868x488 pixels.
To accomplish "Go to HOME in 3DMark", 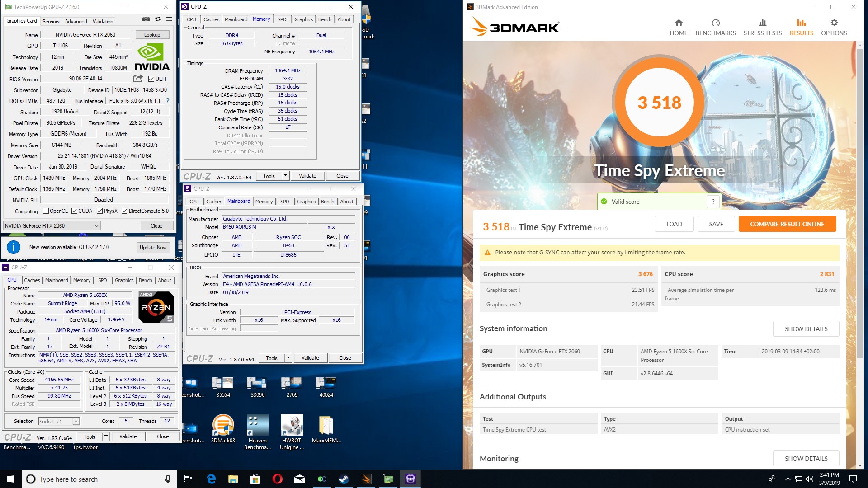I will tap(679, 28).
